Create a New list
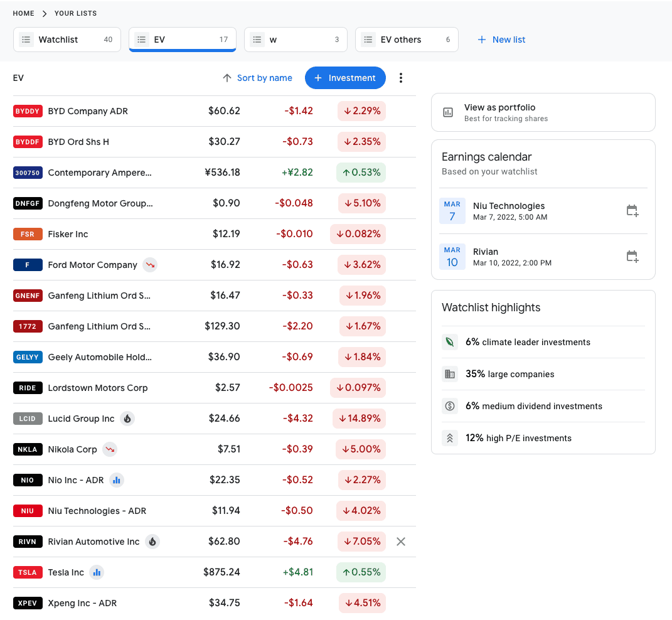 tap(501, 40)
